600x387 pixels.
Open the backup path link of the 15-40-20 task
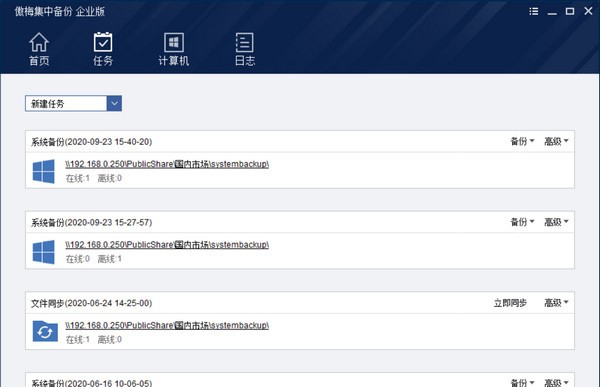[167, 164]
